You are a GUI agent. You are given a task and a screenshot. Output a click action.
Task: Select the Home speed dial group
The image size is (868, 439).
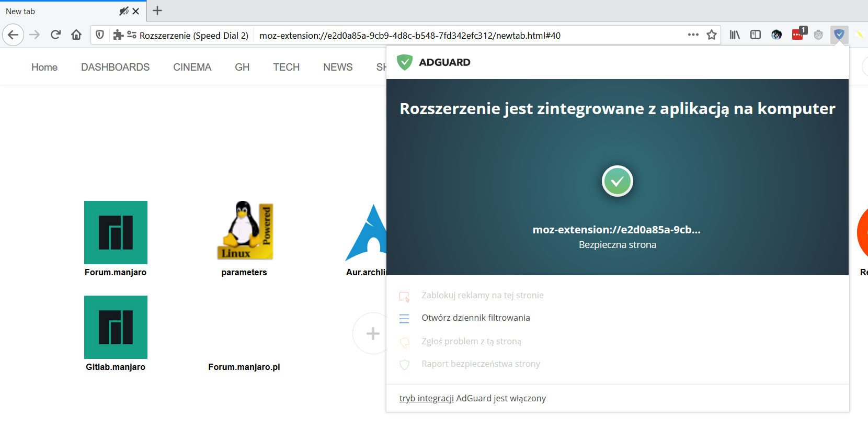pyautogui.click(x=44, y=67)
